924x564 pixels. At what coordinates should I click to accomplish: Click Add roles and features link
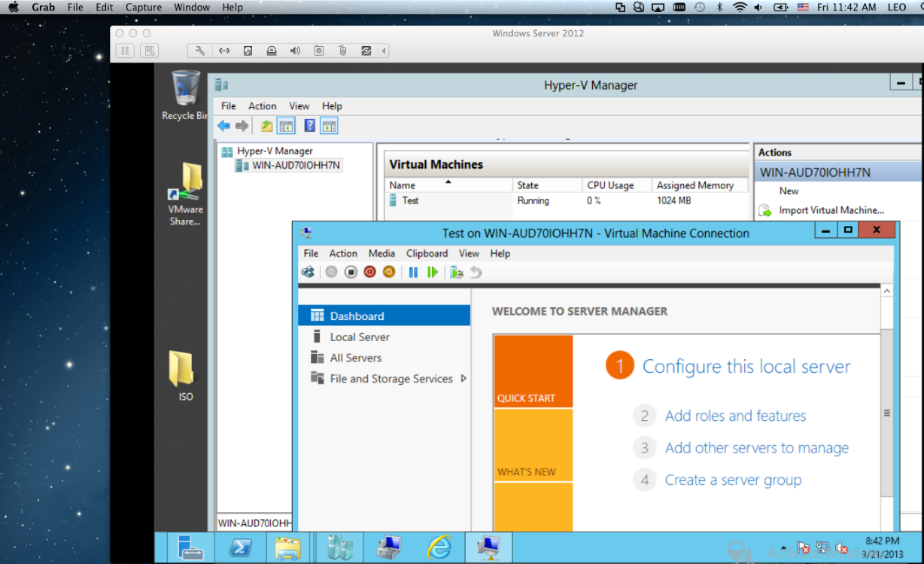(735, 416)
